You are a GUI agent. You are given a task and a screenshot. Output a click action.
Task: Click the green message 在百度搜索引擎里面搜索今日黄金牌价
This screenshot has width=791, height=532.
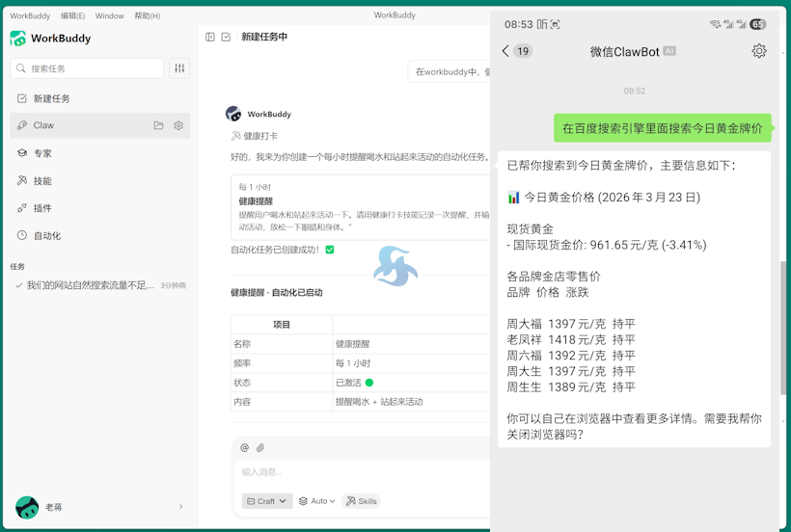[663, 128]
